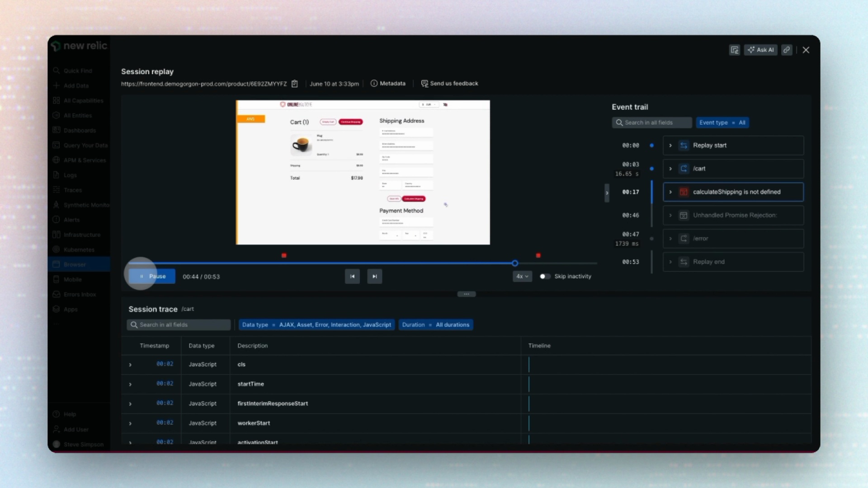Click the Help icon in sidebar
This screenshot has height=488, width=868.
(56, 414)
